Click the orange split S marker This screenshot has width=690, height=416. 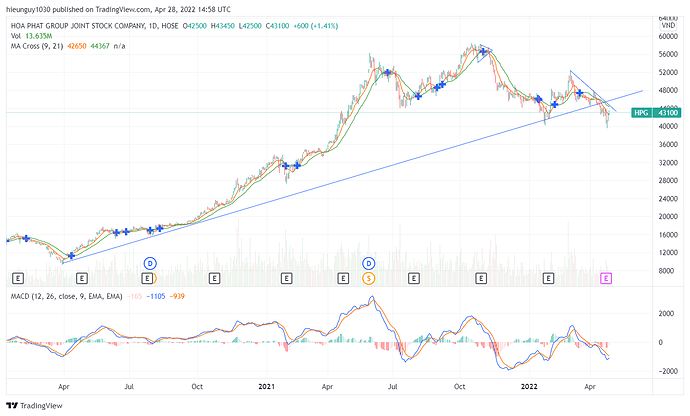pos(369,278)
